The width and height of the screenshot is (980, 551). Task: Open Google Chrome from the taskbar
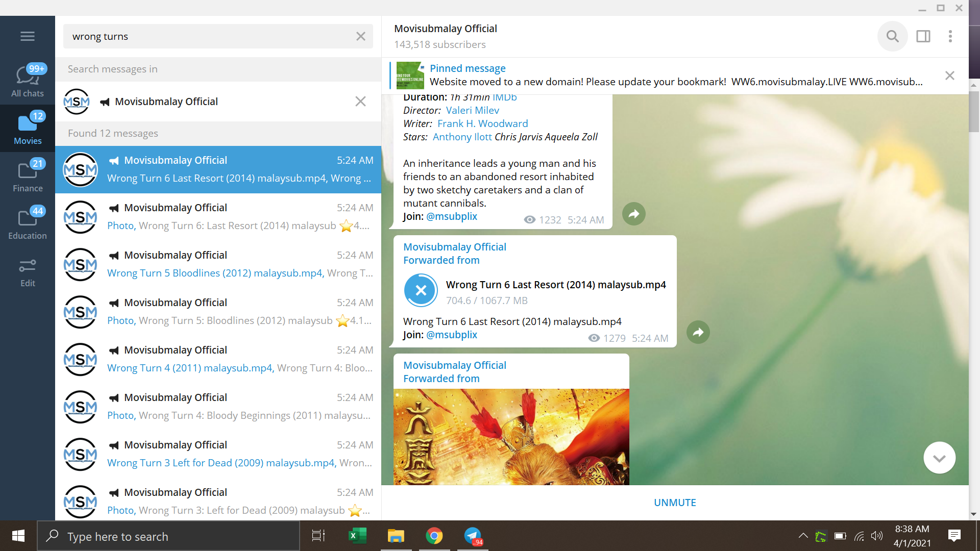click(434, 536)
